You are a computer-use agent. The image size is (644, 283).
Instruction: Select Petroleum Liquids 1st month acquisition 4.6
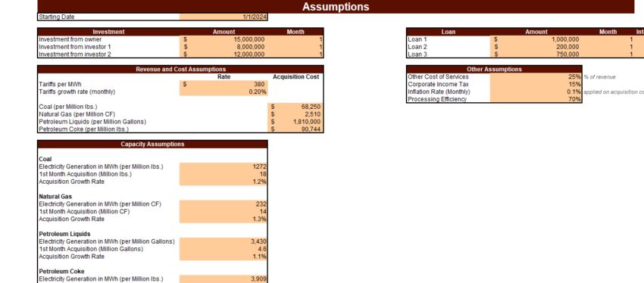[224, 248]
